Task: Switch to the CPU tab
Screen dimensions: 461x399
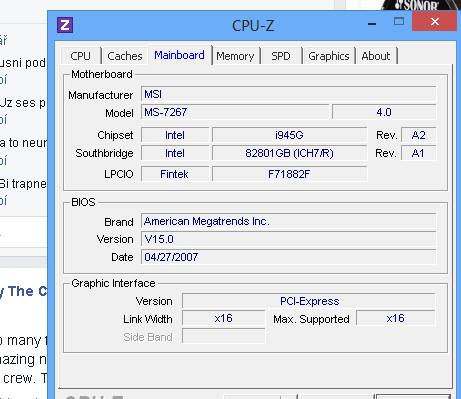Action: 80,56
